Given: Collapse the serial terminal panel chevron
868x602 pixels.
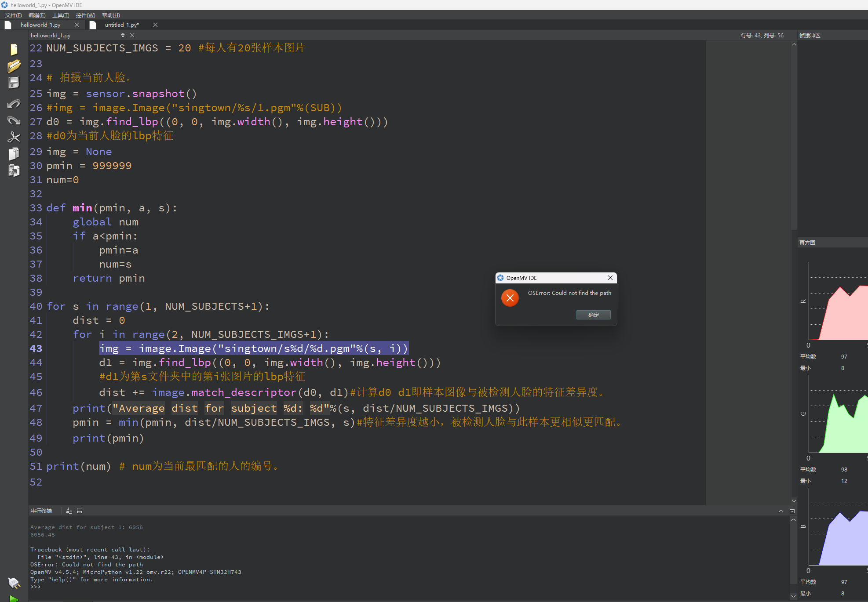Looking at the screenshot, I should 781,511.
